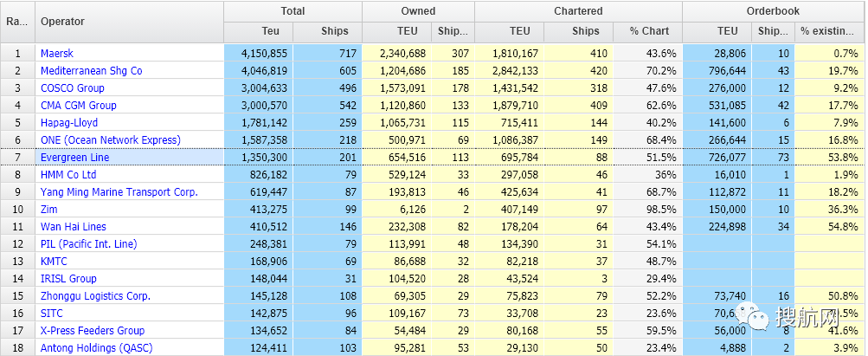Screen dimensions: 868x356
Task: Select the Wan Hai Lines link
Action: click(x=73, y=227)
